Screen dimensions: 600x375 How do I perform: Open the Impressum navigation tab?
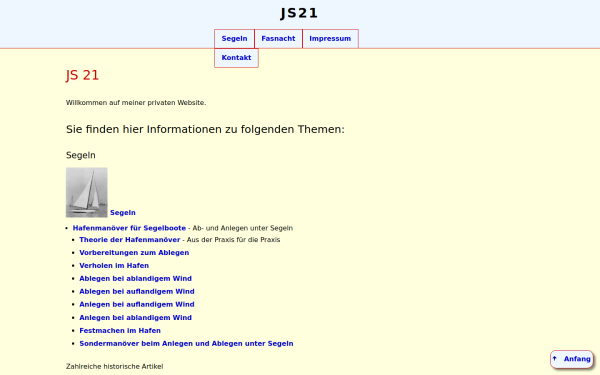[x=330, y=39]
